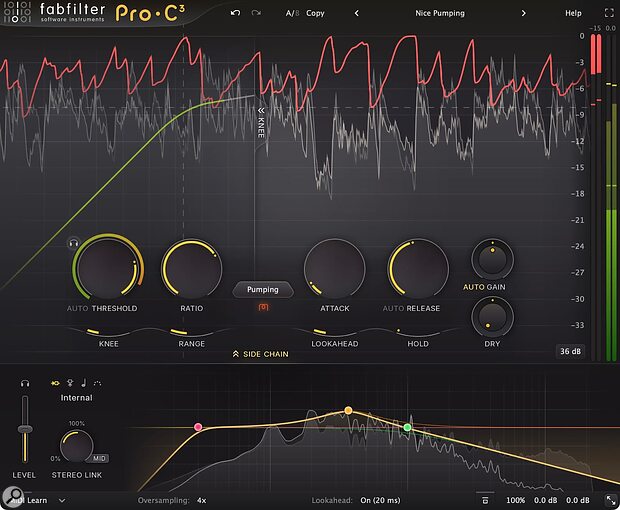Image resolution: width=620 pixels, height=510 pixels.
Task: Toggle the threshold audition headphone icon
Action: [x=74, y=243]
